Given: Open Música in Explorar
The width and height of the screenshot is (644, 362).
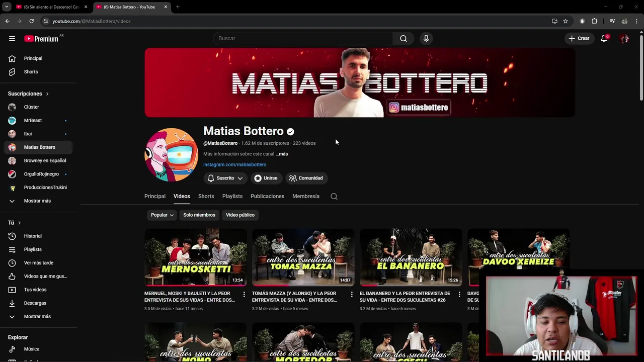Looking at the screenshot, I should [38, 349].
